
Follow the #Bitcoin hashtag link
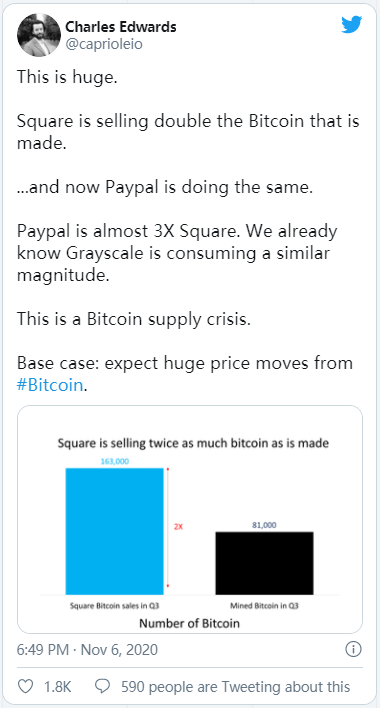pos(50,385)
